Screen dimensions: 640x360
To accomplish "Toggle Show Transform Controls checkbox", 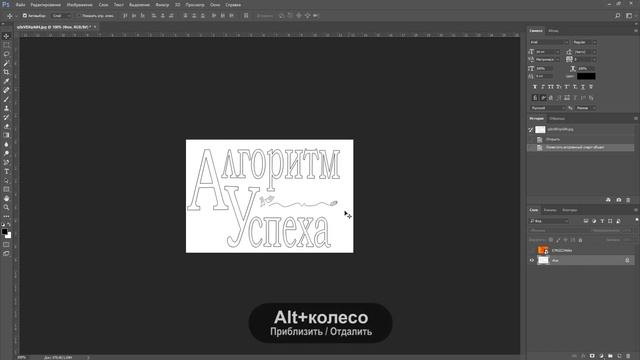I will [x=79, y=16].
